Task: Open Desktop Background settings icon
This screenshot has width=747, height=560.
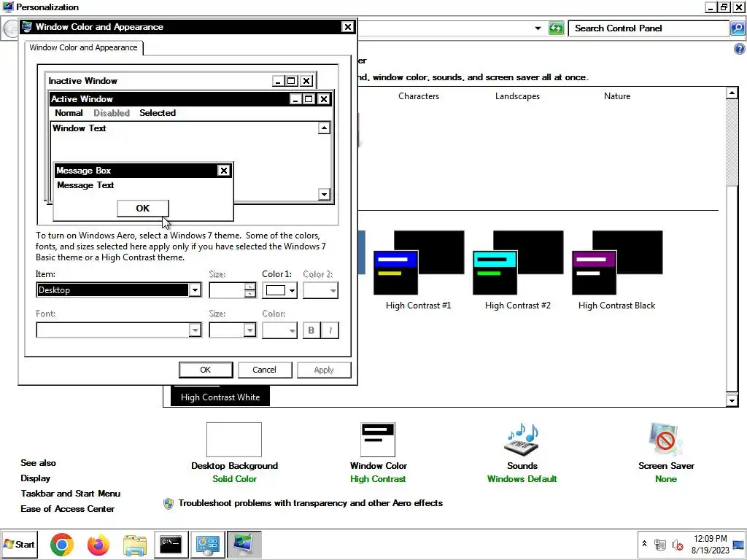Action: point(234,440)
